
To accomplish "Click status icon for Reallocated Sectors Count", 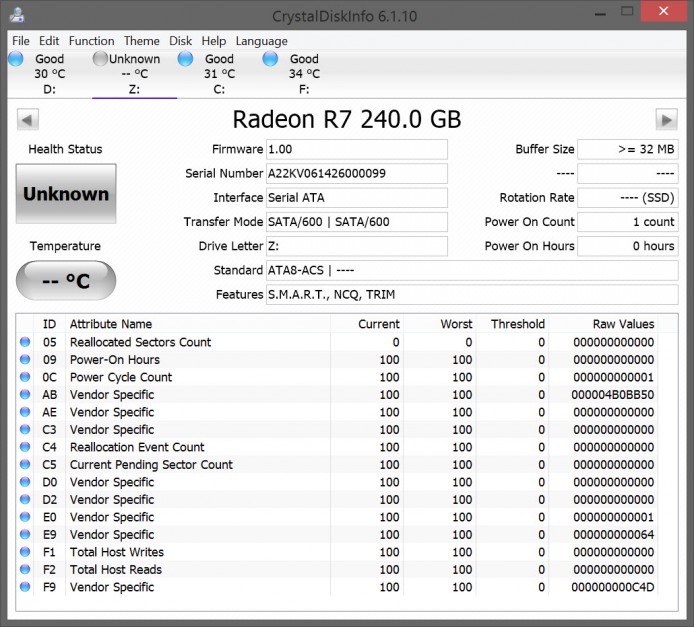I will click(25, 342).
